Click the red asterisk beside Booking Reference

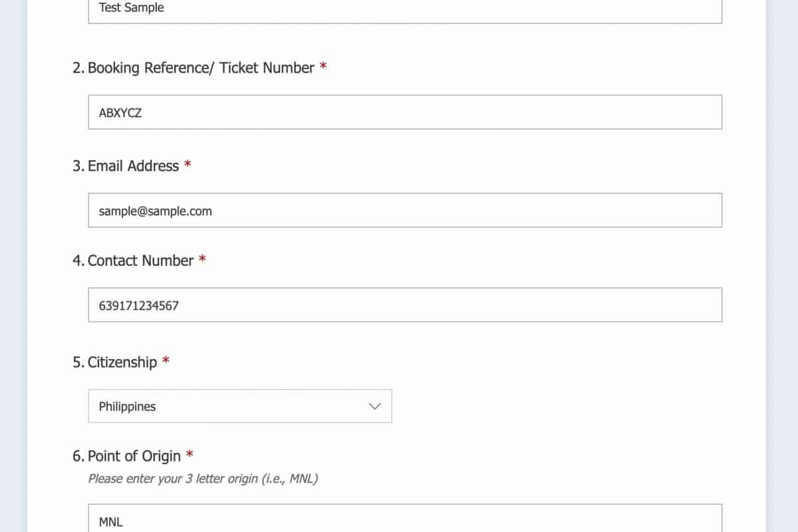click(x=323, y=67)
